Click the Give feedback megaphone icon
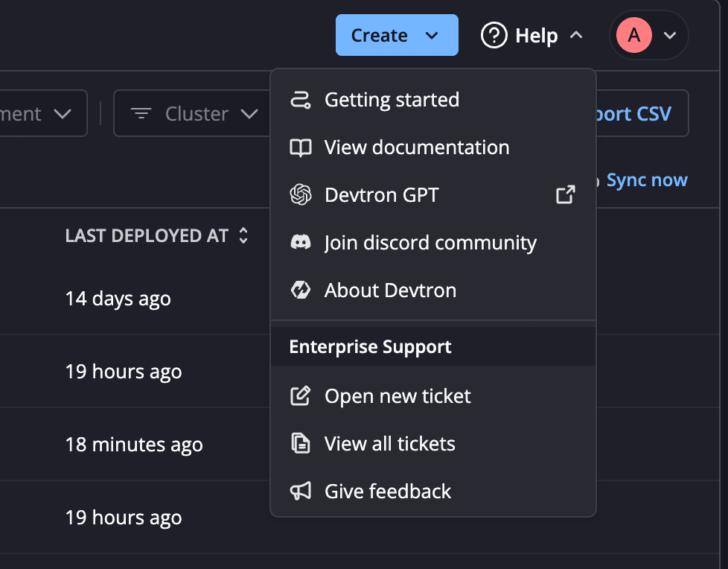The height and width of the screenshot is (569, 728). (x=300, y=492)
